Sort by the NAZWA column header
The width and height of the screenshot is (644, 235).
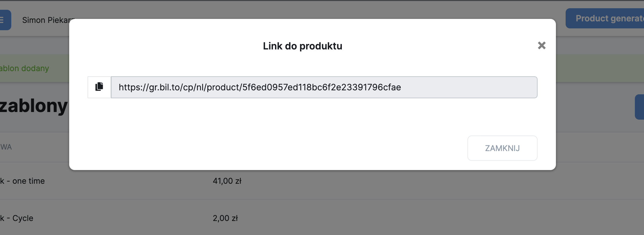coord(6,147)
